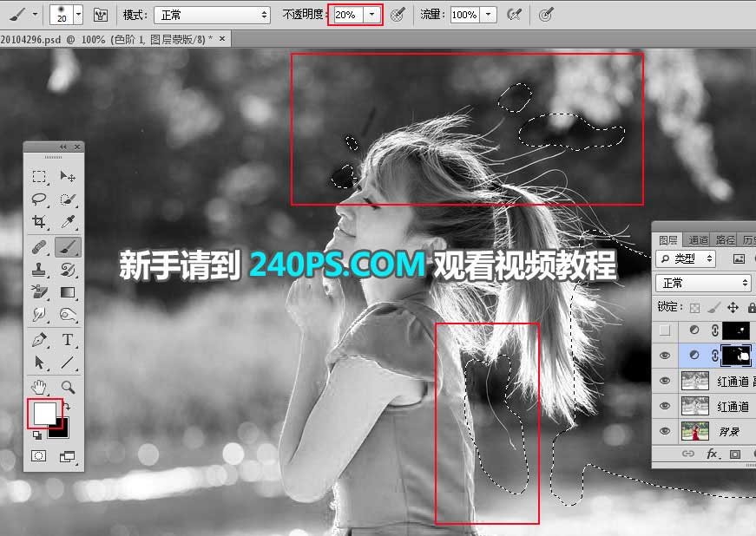Switch to the 图层 layers tab
756x536 pixels.
pos(667,240)
